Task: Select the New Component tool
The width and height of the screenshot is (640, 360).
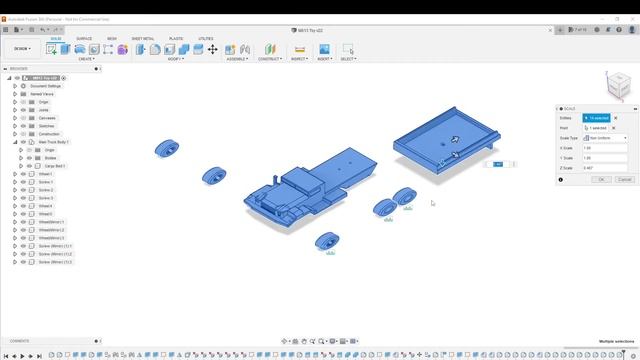Action: [x=230, y=49]
